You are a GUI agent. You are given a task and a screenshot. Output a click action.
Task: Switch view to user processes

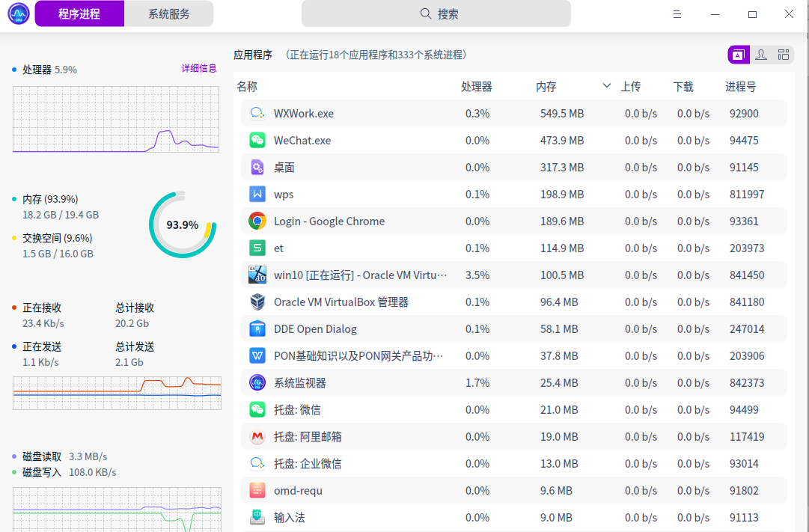coord(761,54)
